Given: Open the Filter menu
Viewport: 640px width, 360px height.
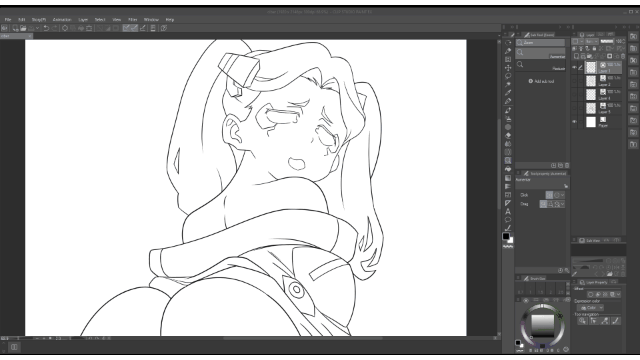Looking at the screenshot, I should tap(133, 20).
